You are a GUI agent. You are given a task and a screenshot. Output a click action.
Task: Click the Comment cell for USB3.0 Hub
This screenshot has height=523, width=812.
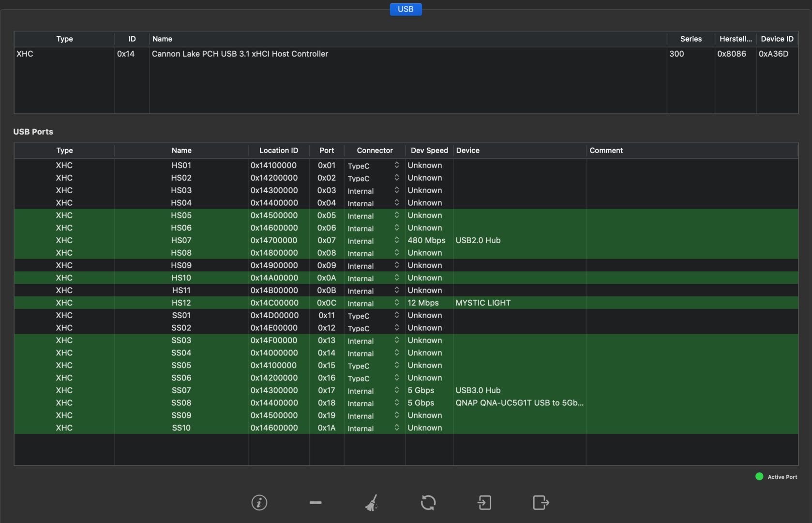[692, 390]
